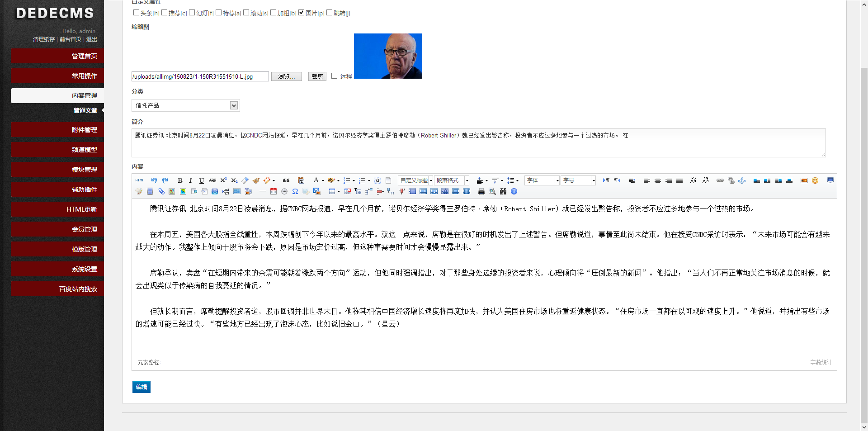The height and width of the screenshot is (431, 868).
Task: Check the 跳转[j] attribute checkbox
Action: coord(330,13)
